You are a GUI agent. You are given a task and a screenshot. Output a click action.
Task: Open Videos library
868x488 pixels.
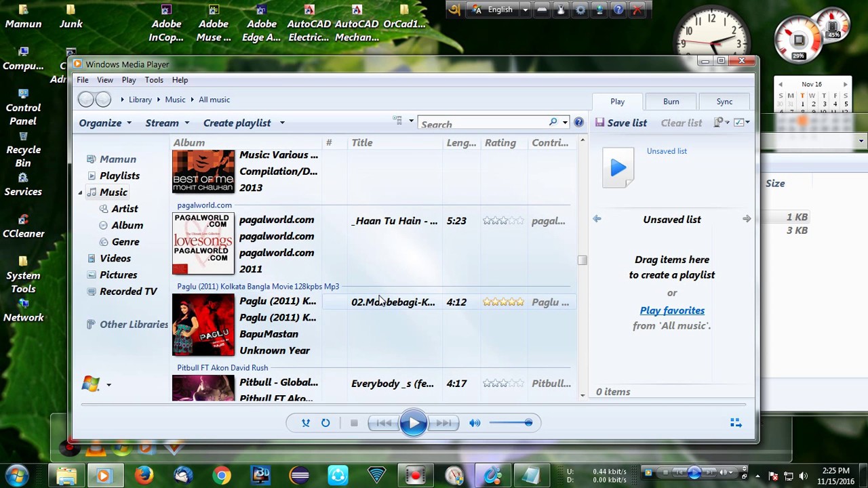pyautogui.click(x=115, y=258)
